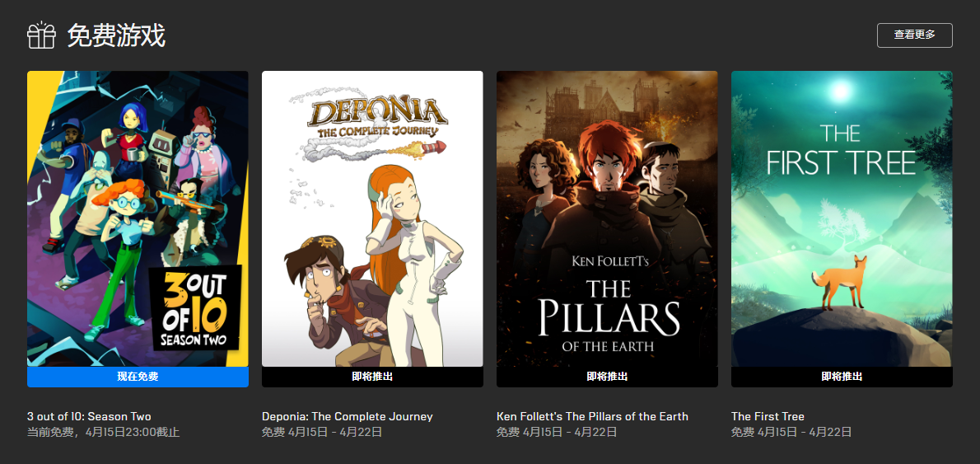Open the Deponia: The Complete Journey title link
This screenshot has height=464, width=980.
(x=347, y=416)
